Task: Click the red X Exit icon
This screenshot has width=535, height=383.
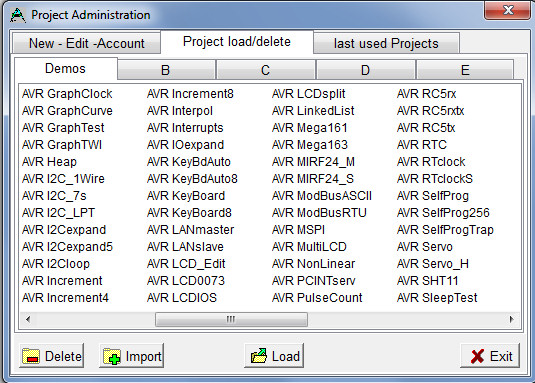Action: (477, 356)
